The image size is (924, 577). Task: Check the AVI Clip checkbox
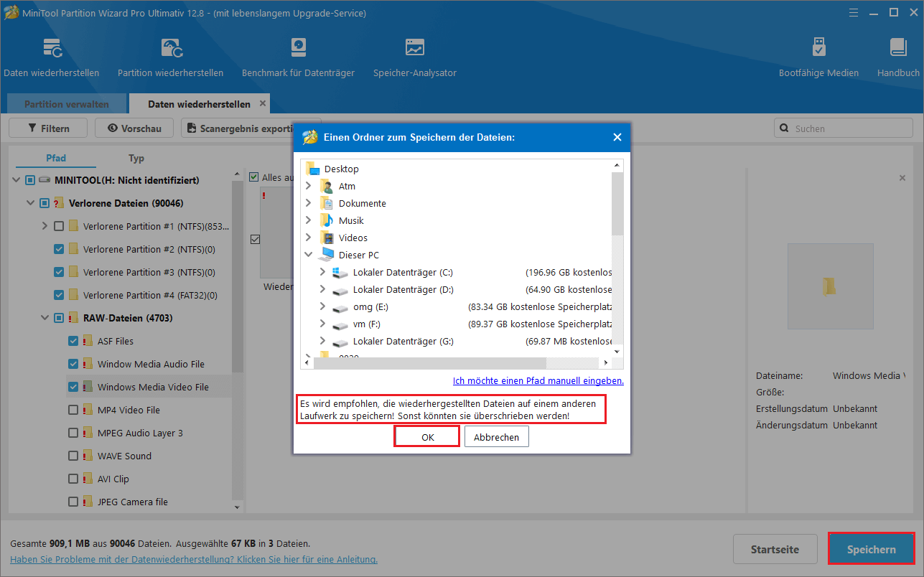[73, 479]
